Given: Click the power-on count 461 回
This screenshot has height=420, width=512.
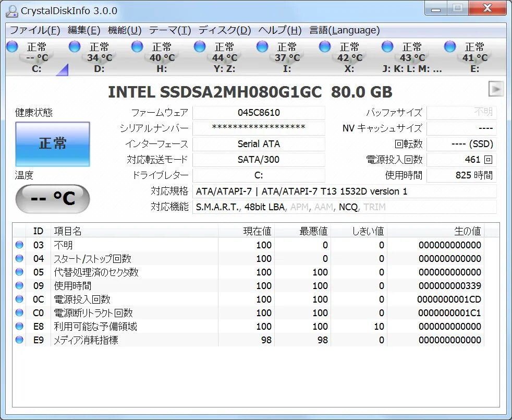Looking at the screenshot, I should pyautogui.click(x=462, y=160).
